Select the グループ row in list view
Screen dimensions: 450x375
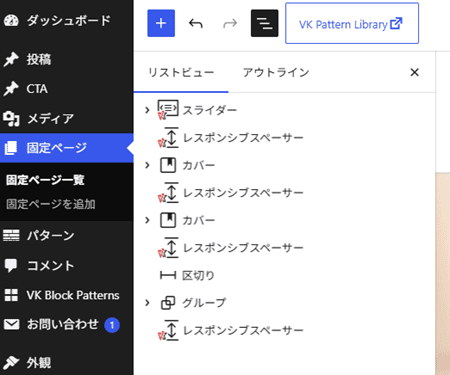pos(284,303)
